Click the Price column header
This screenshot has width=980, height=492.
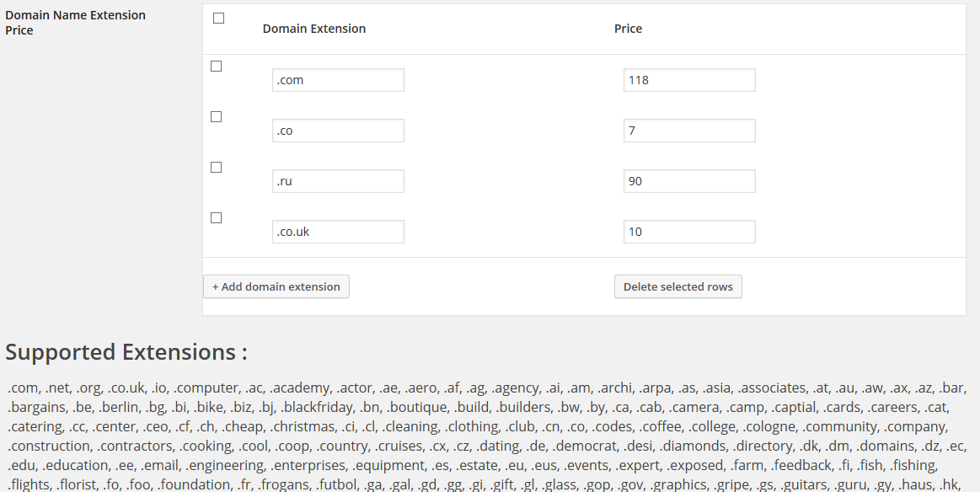tap(628, 29)
